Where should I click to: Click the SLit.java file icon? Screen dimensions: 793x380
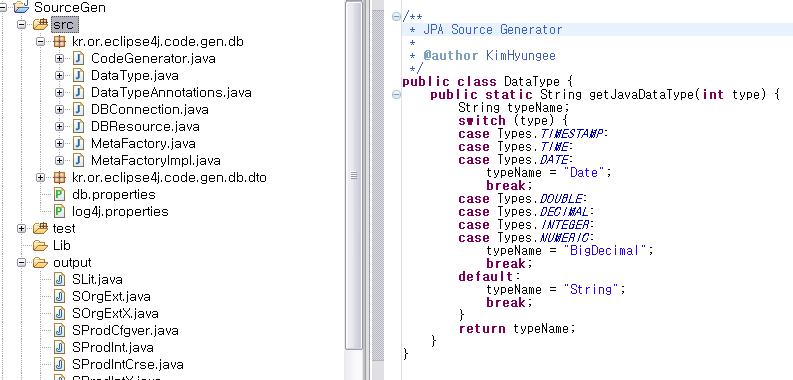pos(60,279)
